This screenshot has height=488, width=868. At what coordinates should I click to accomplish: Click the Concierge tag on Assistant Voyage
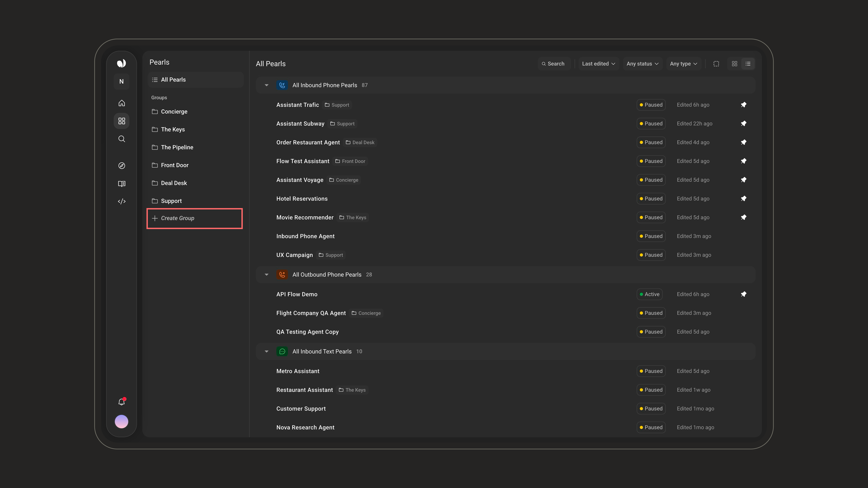coord(344,180)
